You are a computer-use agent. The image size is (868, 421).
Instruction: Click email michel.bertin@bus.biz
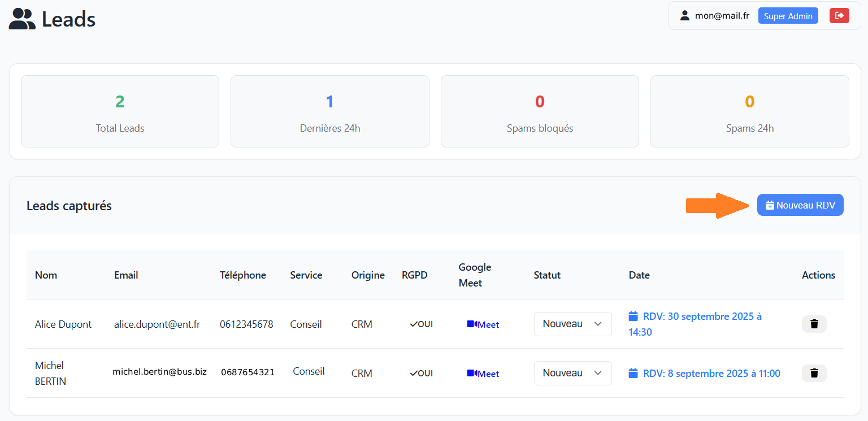pos(159,372)
